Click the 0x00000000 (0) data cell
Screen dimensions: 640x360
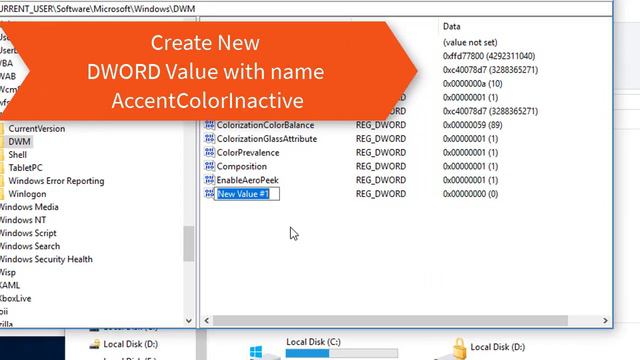(470, 194)
